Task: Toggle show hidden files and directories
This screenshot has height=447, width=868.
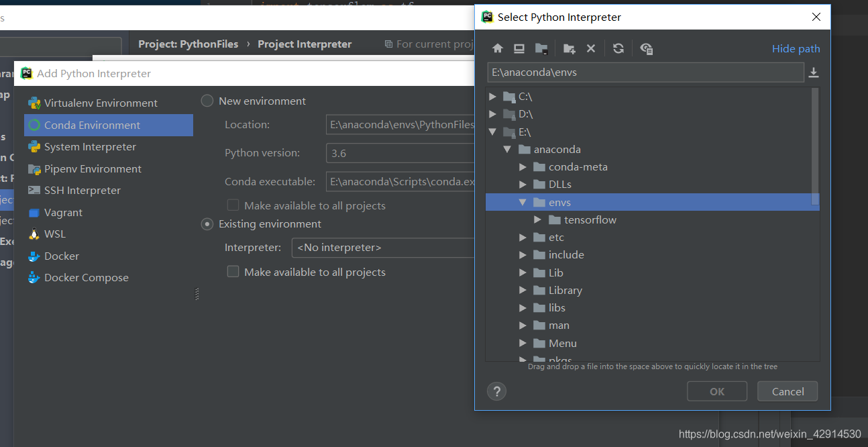Action: tap(647, 48)
